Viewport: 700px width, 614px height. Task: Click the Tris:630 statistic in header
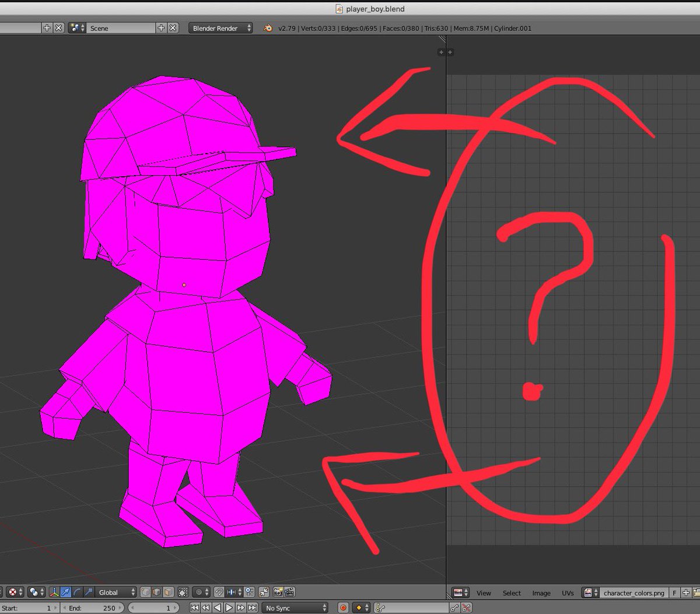click(x=435, y=28)
